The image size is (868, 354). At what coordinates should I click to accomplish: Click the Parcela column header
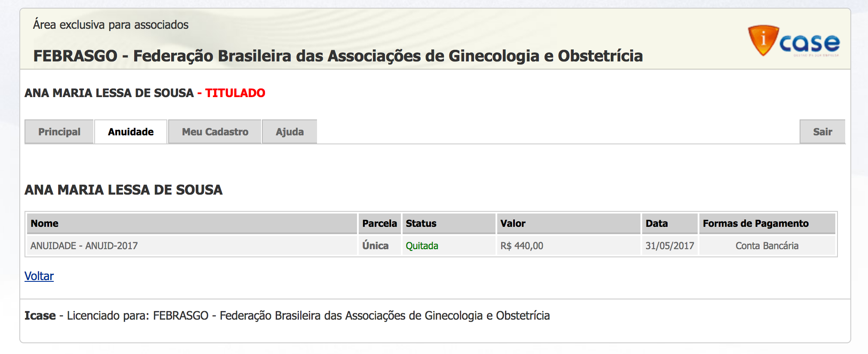379,223
